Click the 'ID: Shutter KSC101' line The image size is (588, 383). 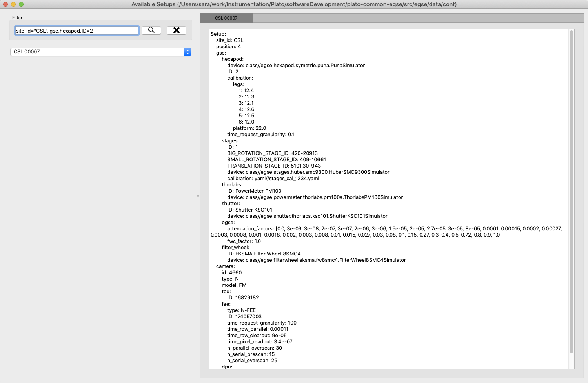(250, 210)
